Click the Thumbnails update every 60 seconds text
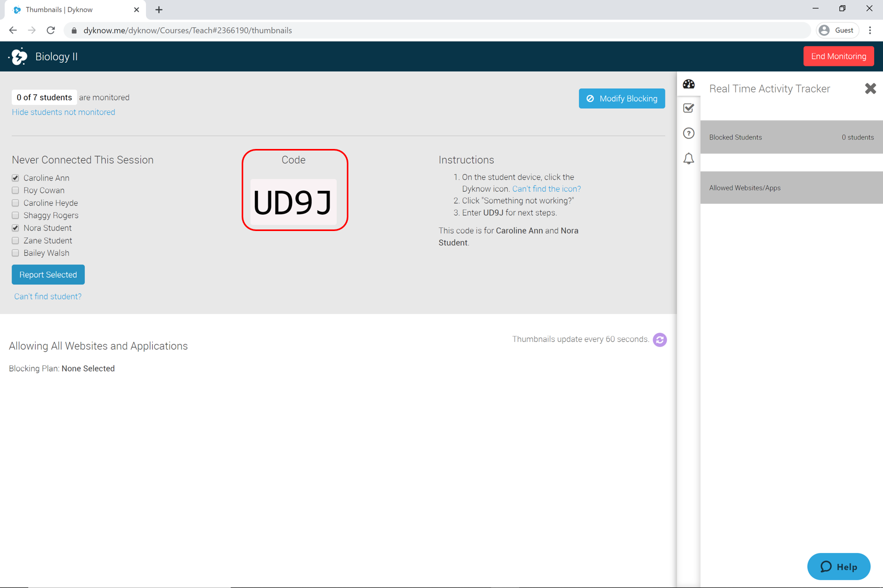 (x=581, y=339)
